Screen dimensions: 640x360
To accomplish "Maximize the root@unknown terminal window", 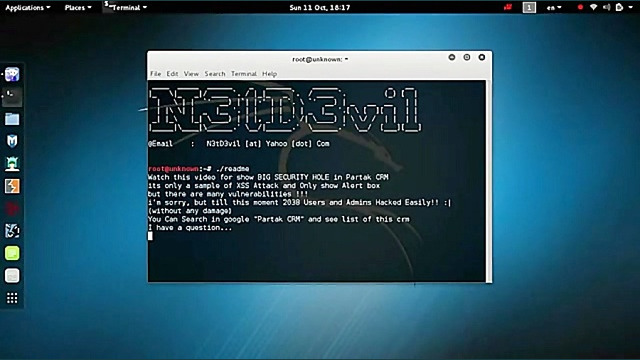I will [467, 57].
